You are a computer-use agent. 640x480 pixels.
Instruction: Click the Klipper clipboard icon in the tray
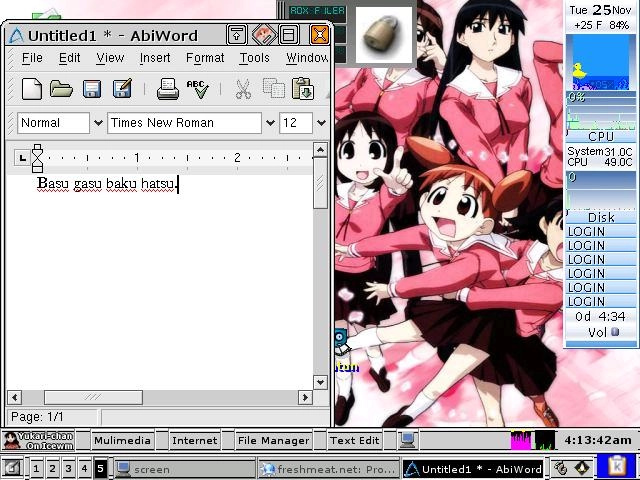[x=617, y=466]
